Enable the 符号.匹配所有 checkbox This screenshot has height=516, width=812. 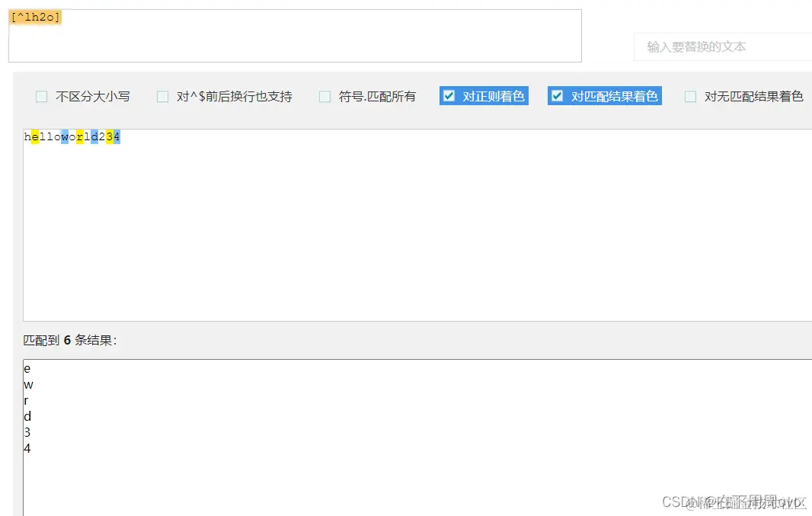[x=324, y=96]
